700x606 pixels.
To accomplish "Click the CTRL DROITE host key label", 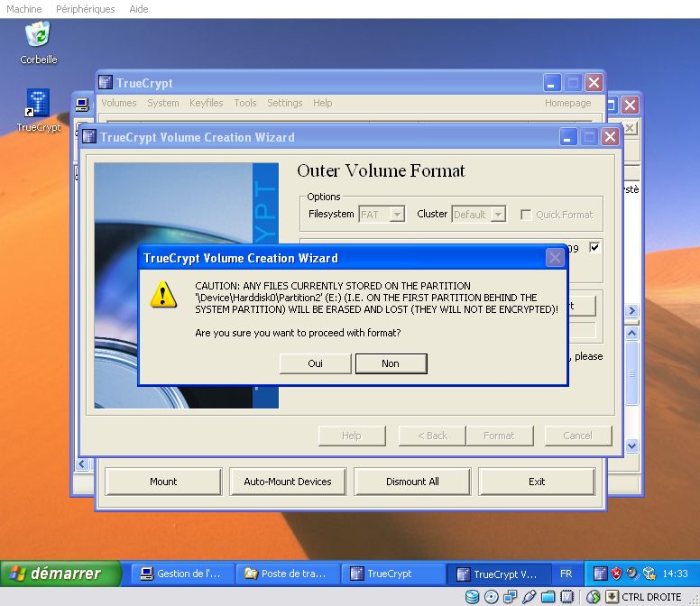I will pos(651,597).
